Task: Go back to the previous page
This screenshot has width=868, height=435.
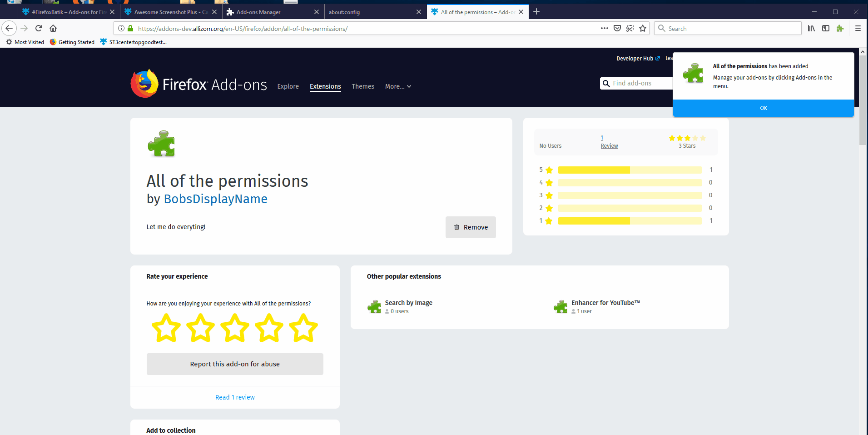Action: 9,28
